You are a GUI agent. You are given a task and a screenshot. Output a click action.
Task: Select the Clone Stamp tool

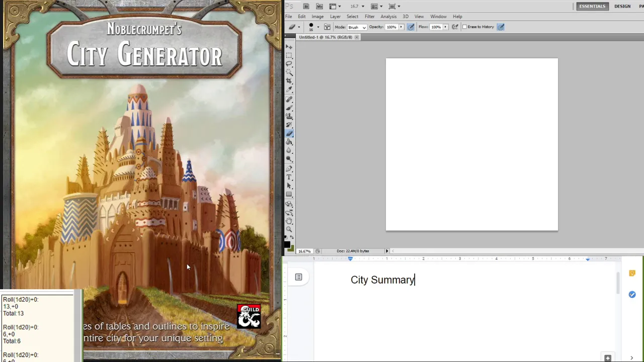click(x=289, y=117)
